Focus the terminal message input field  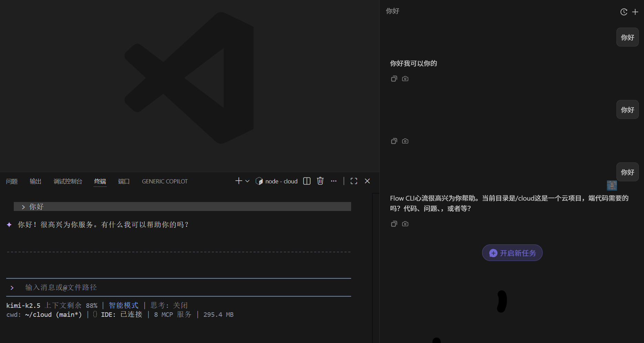click(x=172, y=287)
